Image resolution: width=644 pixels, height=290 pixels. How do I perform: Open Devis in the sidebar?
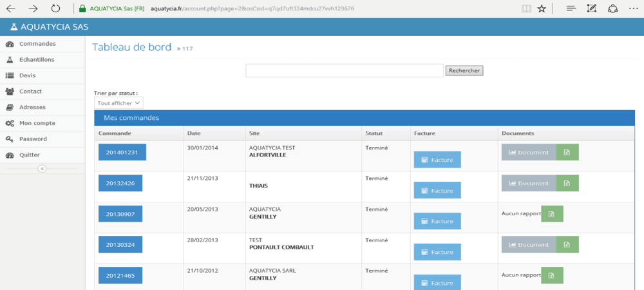pos(43,75)
